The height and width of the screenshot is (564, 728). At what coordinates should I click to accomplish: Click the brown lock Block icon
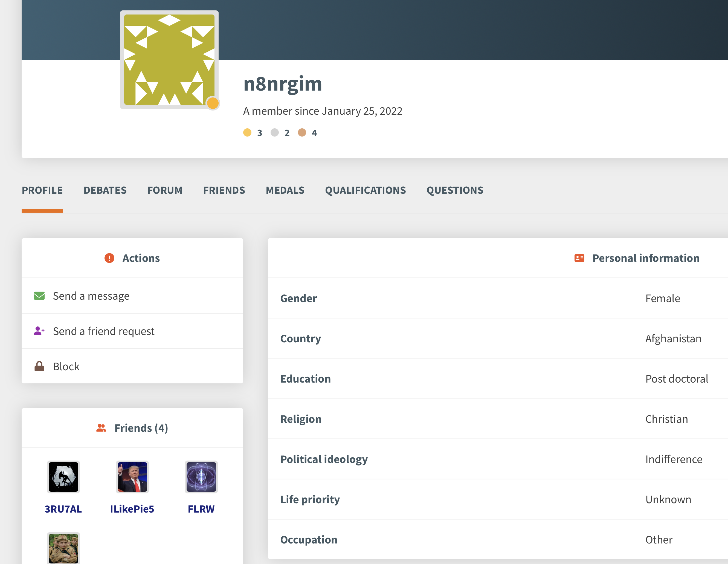tap(39, 366)
